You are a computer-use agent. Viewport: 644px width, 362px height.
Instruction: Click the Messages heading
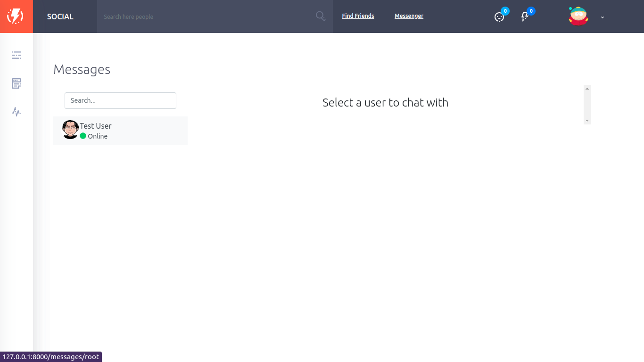click(82, 69)
